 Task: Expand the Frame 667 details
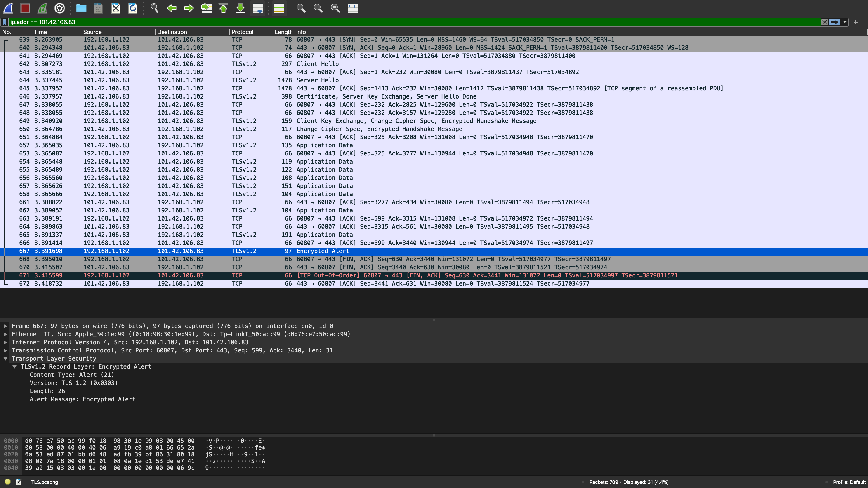point(5,326)
